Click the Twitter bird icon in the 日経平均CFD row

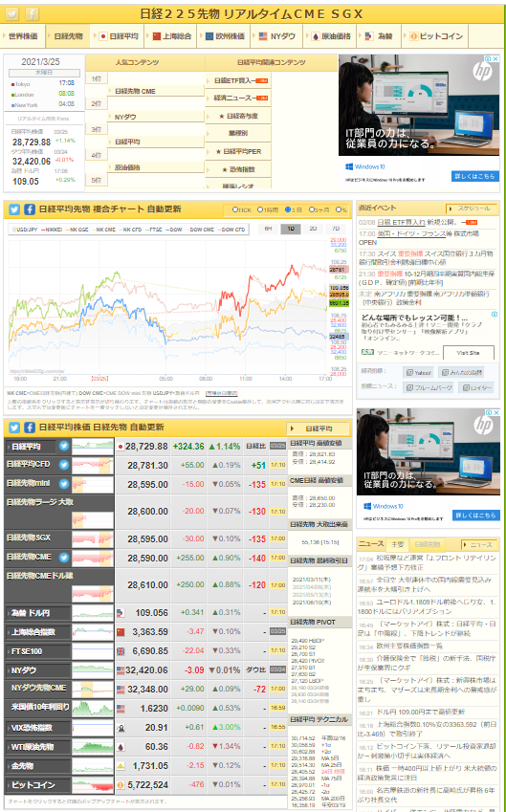64,465
